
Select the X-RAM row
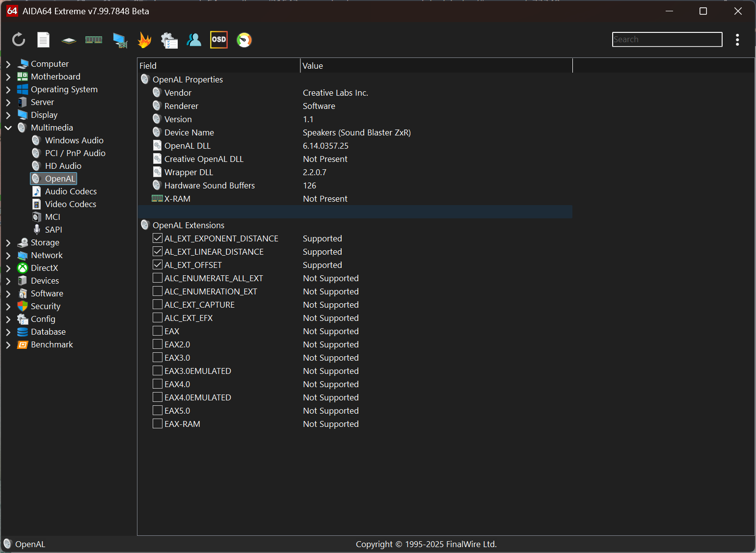pos(355,199)
